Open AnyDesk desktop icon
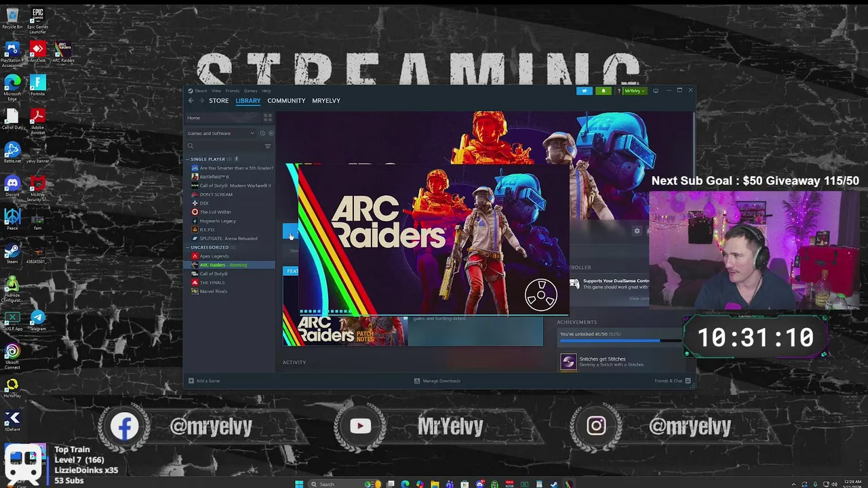This screenshot has width=868, height=488. 38,52
